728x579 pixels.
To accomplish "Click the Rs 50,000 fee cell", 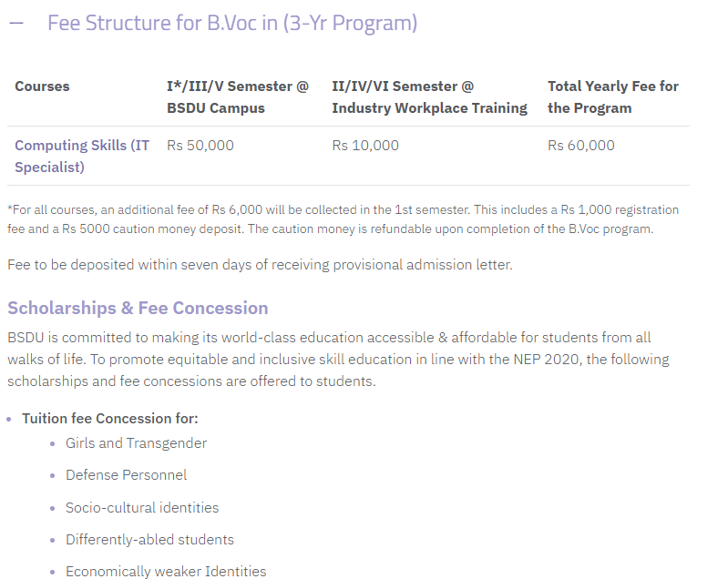I will pos(200,146).
